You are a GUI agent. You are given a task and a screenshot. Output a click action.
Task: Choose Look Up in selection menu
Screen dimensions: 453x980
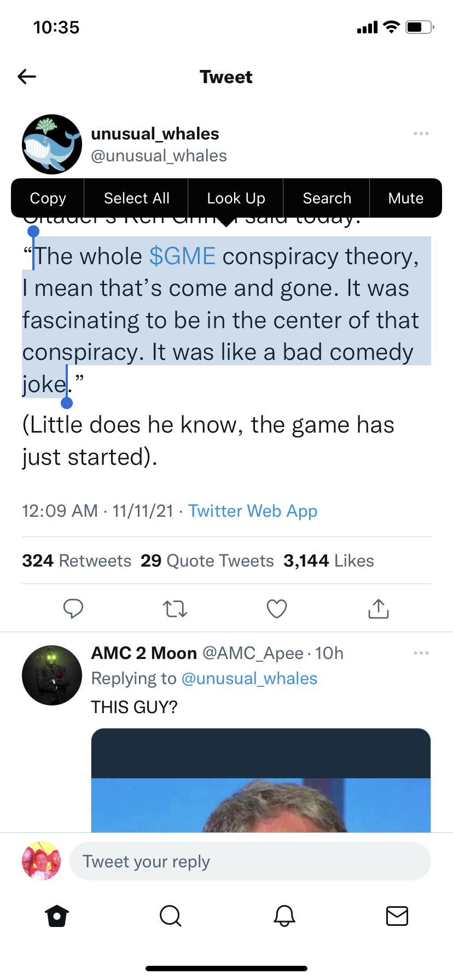coord(236,198)
